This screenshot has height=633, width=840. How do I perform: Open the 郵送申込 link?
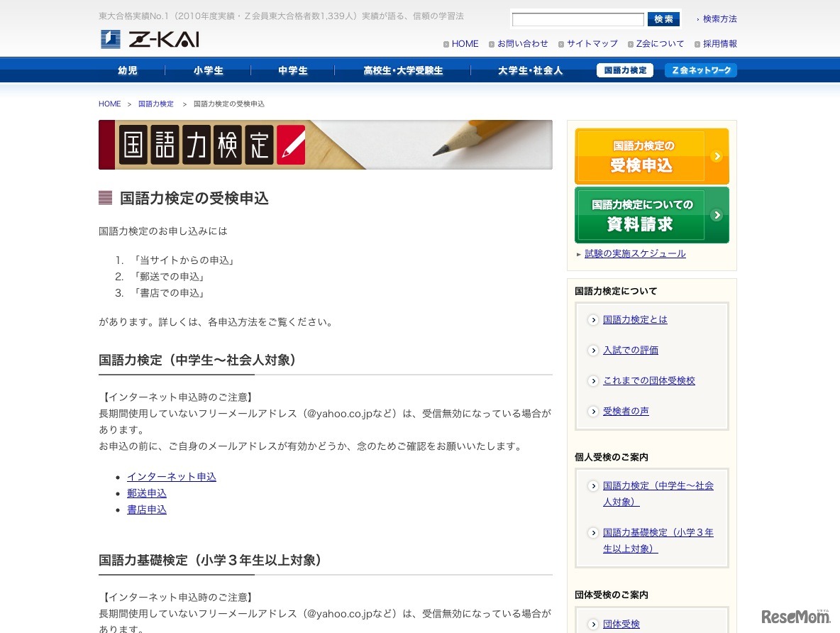coord(147,493)
